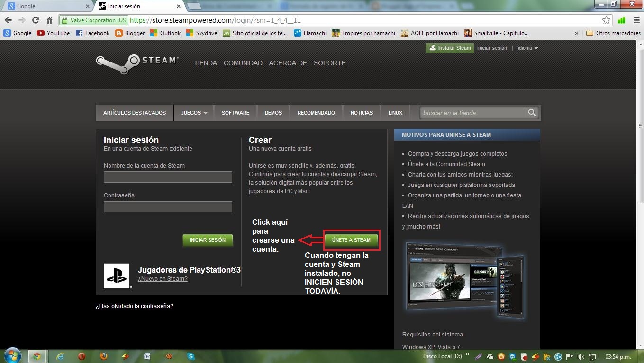Viewport: 644px width, 363px height.
Task: Open Word document icon in taskbar
Action: pos(147,356)
